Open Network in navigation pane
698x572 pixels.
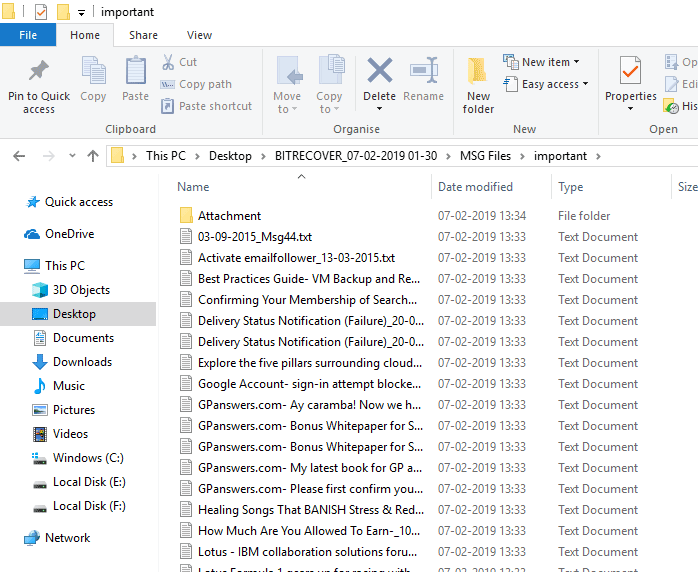(x=67, y=538)
